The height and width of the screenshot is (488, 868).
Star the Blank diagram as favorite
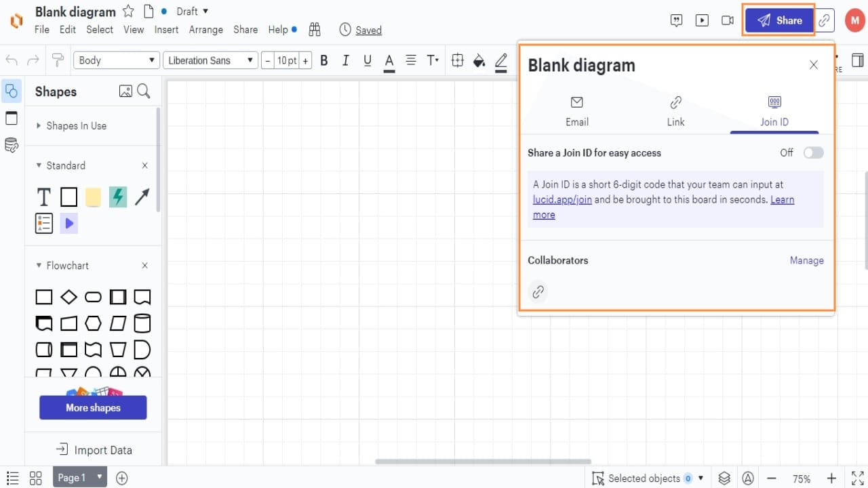tap(128, 12)
